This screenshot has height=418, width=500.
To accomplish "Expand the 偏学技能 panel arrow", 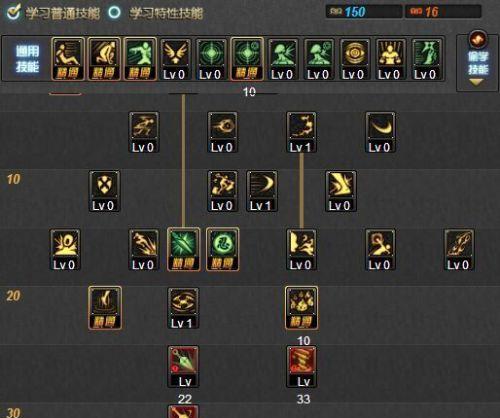I will [477, 82].
